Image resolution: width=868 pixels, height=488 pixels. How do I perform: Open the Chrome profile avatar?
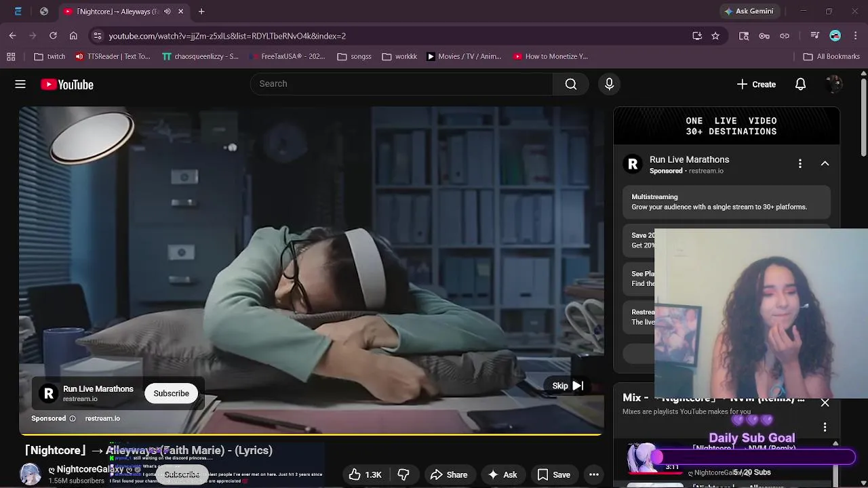click(x=835, y=36)
